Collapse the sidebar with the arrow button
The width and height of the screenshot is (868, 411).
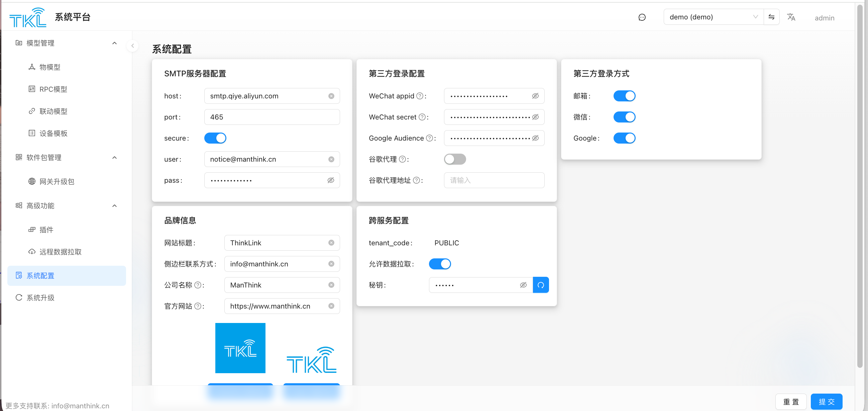132,46
